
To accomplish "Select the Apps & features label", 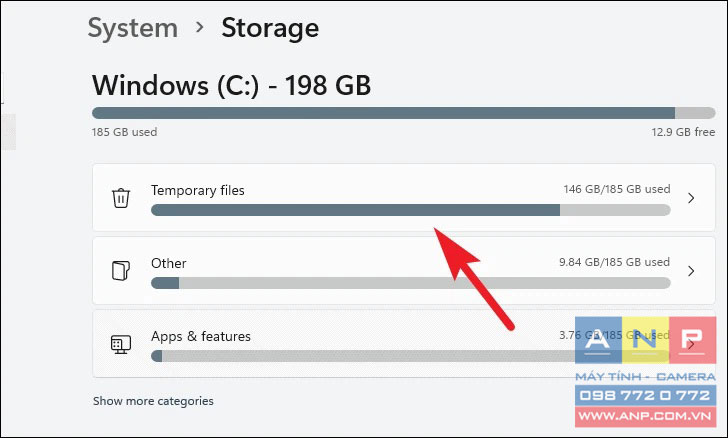I will (x=201, y=336).
